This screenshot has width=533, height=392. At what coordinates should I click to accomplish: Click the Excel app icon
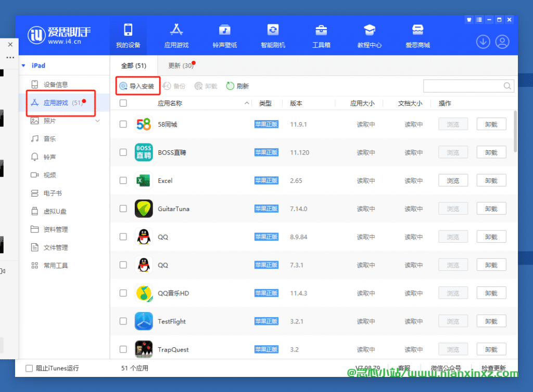[x=144, y=180]
